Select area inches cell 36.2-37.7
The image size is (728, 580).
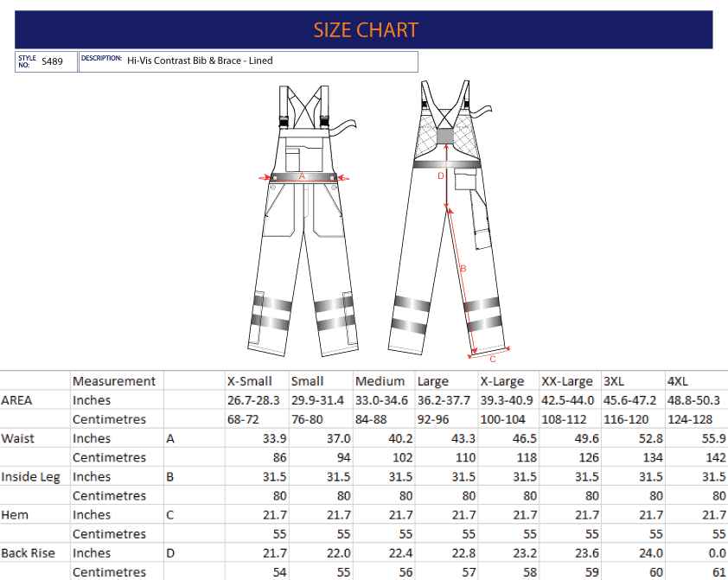(447, 400)
